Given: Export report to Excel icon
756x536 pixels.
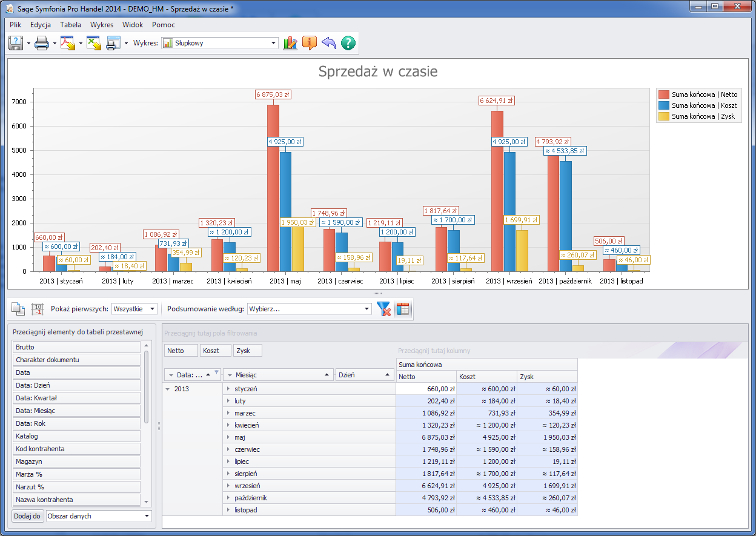Looking at the screenshot, I should point(93,43).
